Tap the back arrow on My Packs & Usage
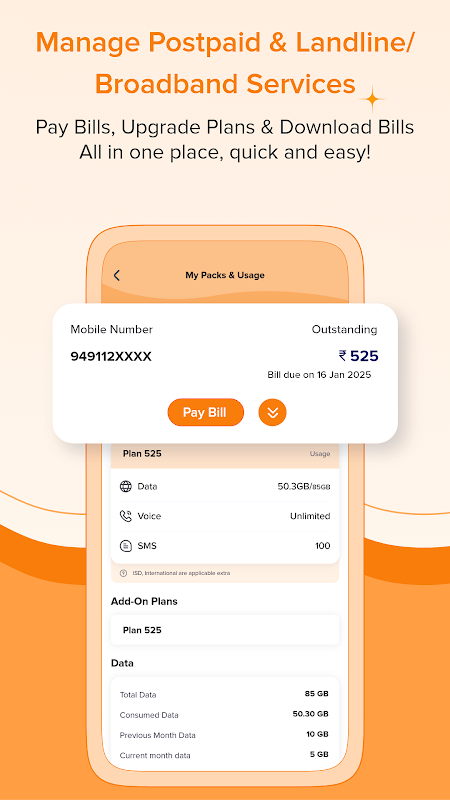Screen dimensions: 450x800 tap(117, 276)
